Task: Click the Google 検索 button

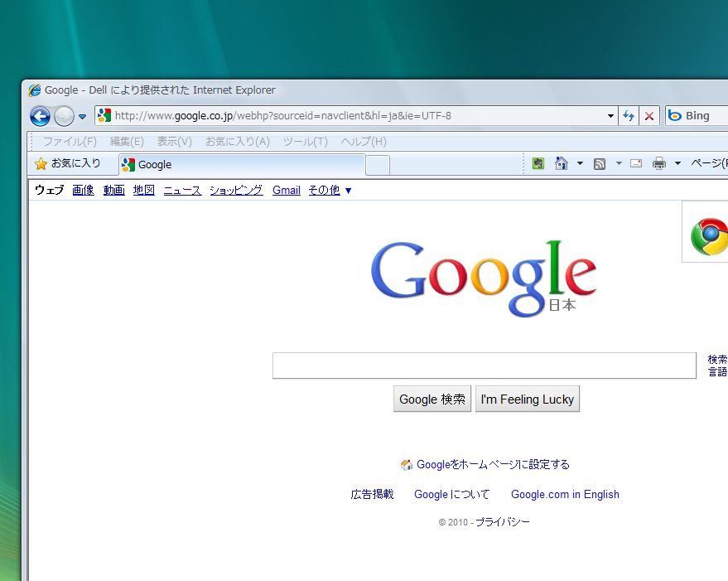Action: (x=432, y=399)
